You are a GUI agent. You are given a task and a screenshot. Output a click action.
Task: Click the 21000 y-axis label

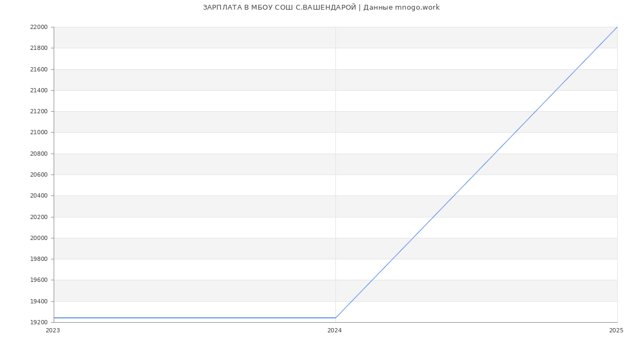39,133
